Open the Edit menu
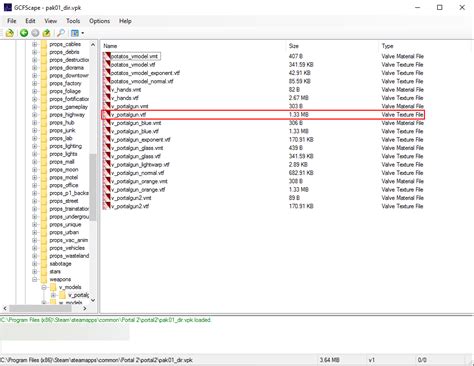 30,21
